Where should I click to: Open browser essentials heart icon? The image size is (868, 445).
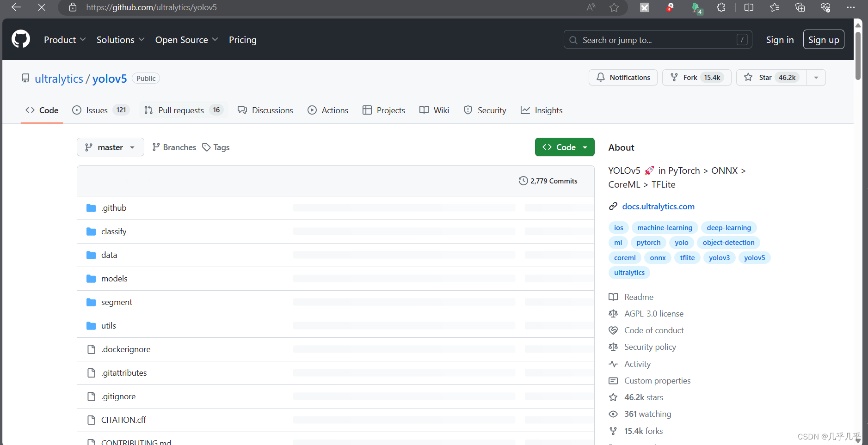pyautogui.click(x=825, y=7)
